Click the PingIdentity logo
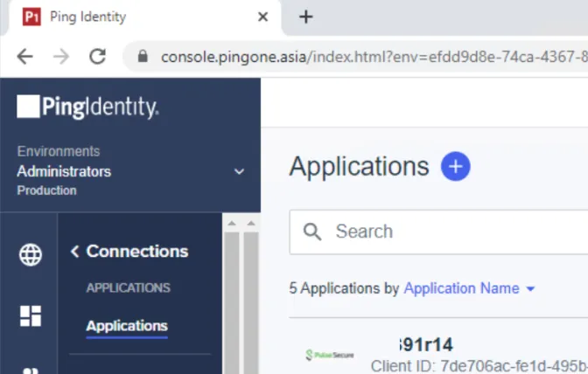The height and width of the screenshot is (374, 588). pyautogui.click(x=87, y=107)
